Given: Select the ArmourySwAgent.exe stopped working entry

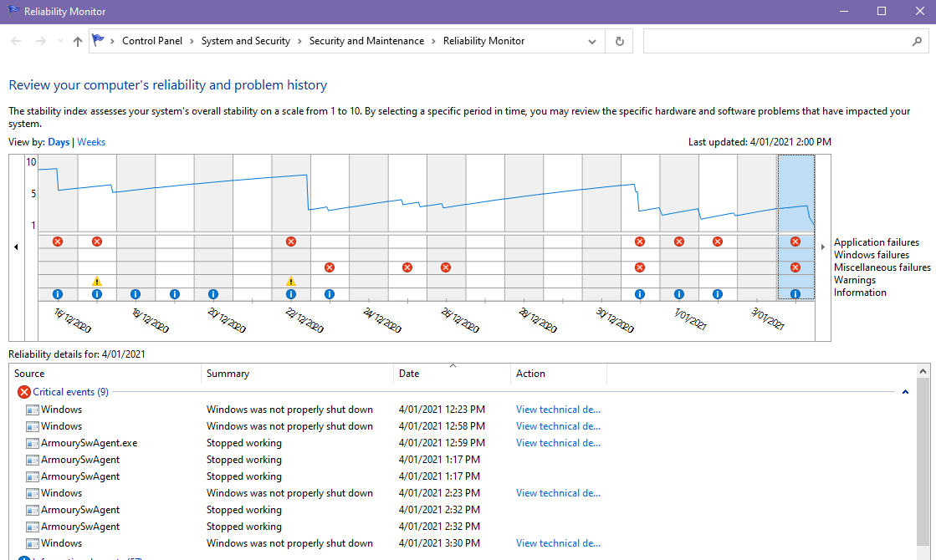Looking at the screenshot, I should click(x=90, y=443).
